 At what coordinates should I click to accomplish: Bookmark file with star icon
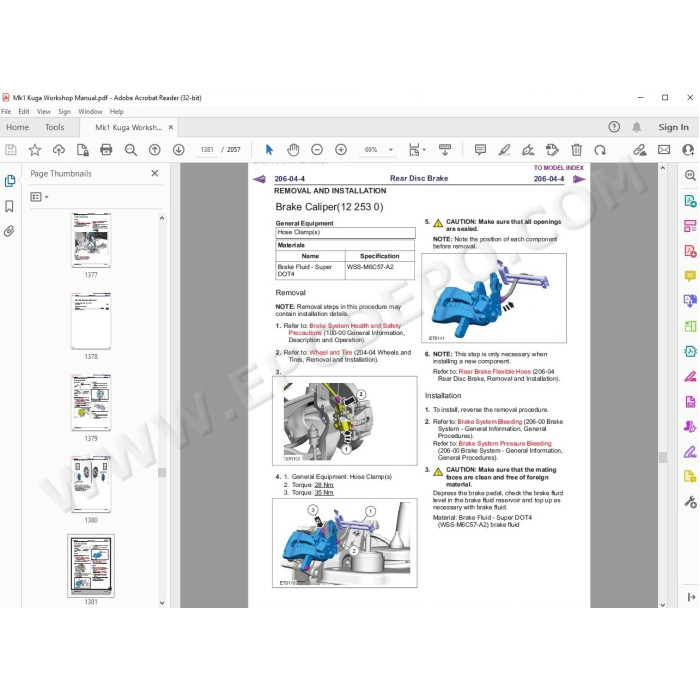tap(35, 150)
